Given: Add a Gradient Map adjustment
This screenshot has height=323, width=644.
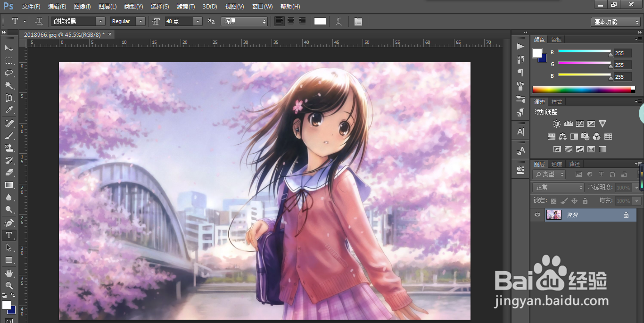Looking at the screenshot, I should (603, 149).
